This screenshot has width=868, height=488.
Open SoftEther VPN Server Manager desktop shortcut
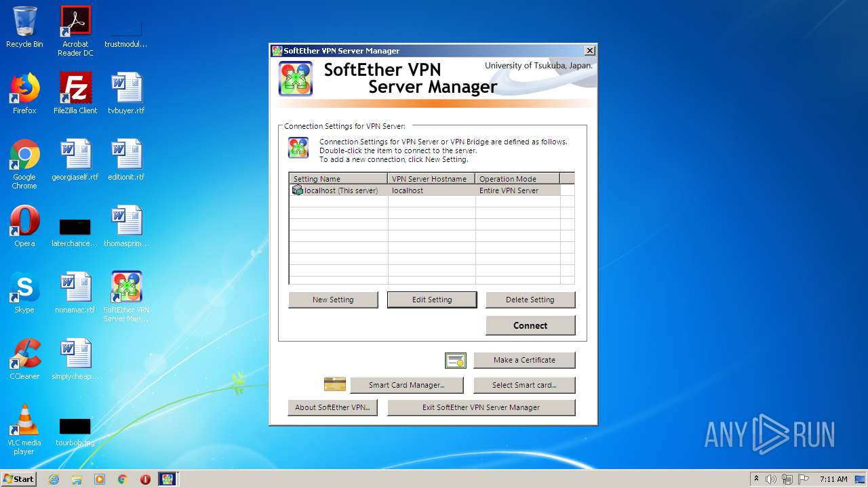click(x=126, y=297)
